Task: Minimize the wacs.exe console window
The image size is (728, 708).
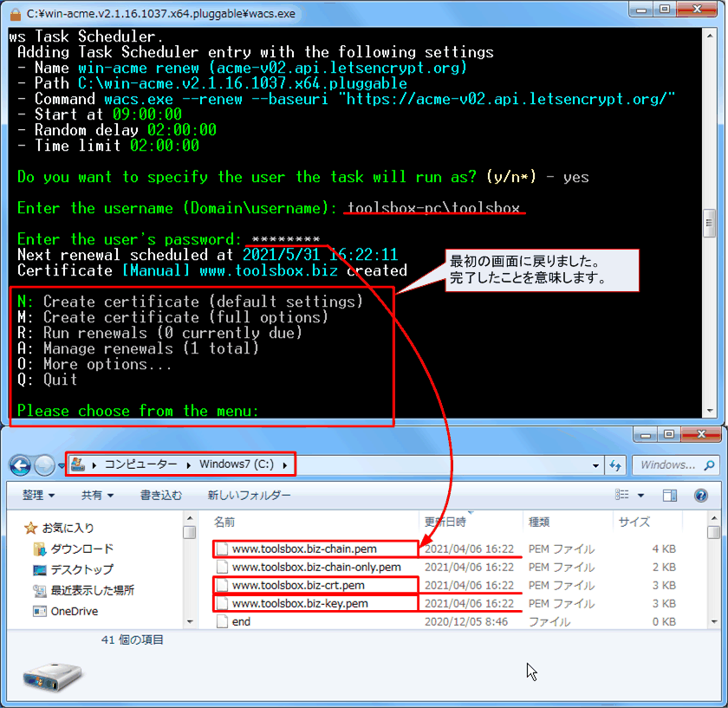Action: (641, 10)
